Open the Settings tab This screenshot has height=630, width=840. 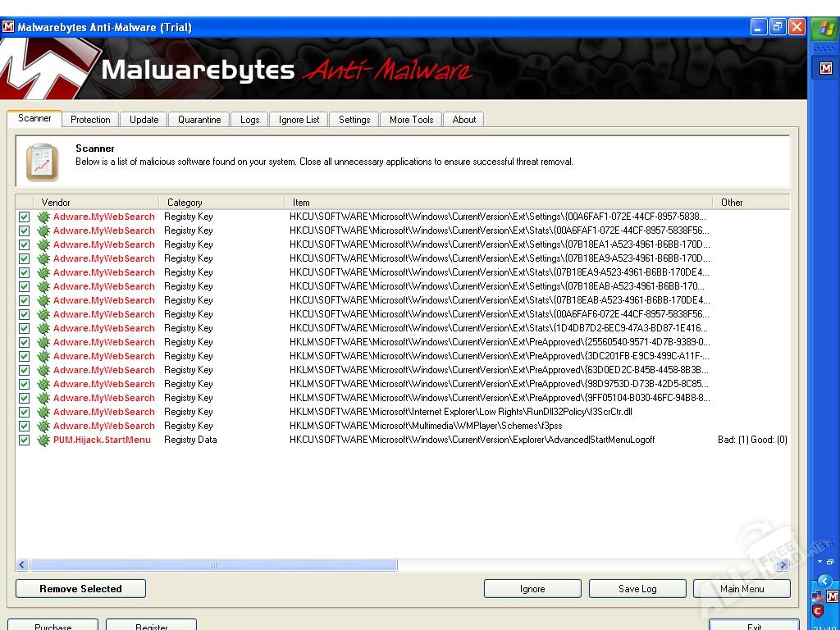[x=354, y=120]
